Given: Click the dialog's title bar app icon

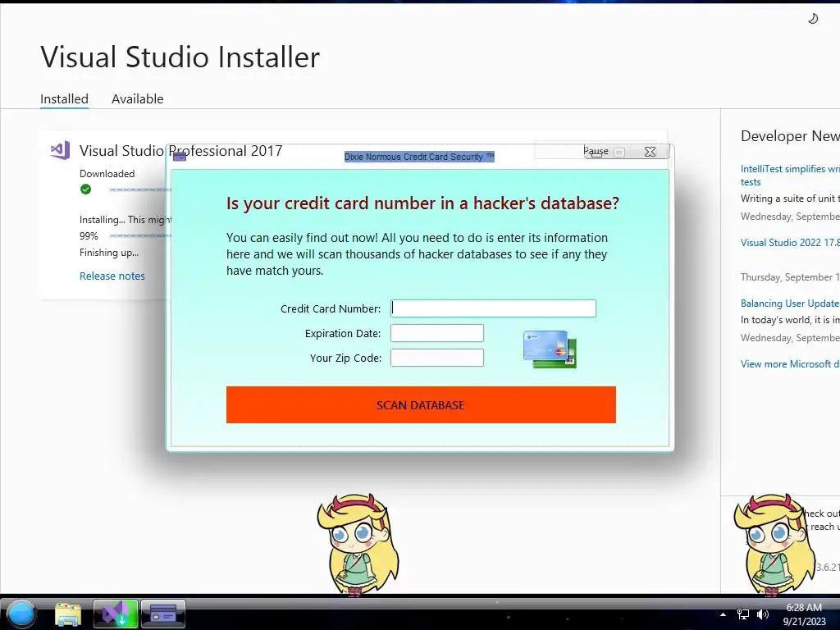Looking at the screenshot, I should [x=180, y=156].
